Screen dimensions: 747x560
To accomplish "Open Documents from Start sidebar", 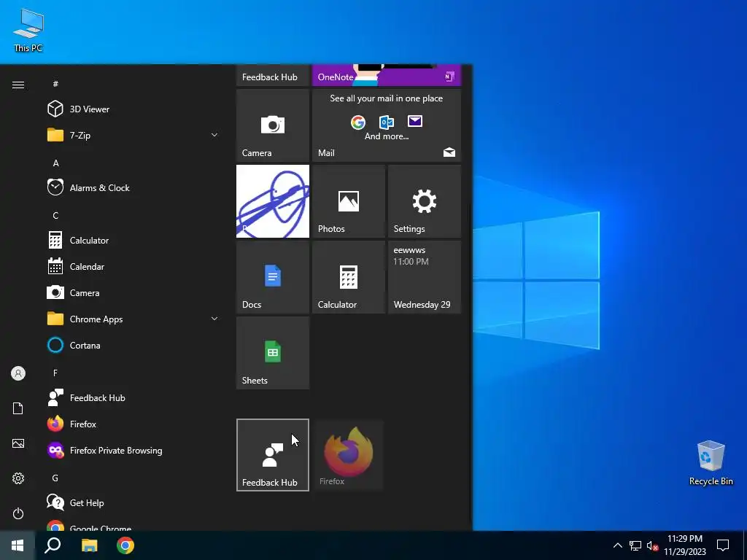I will (18, 408).
